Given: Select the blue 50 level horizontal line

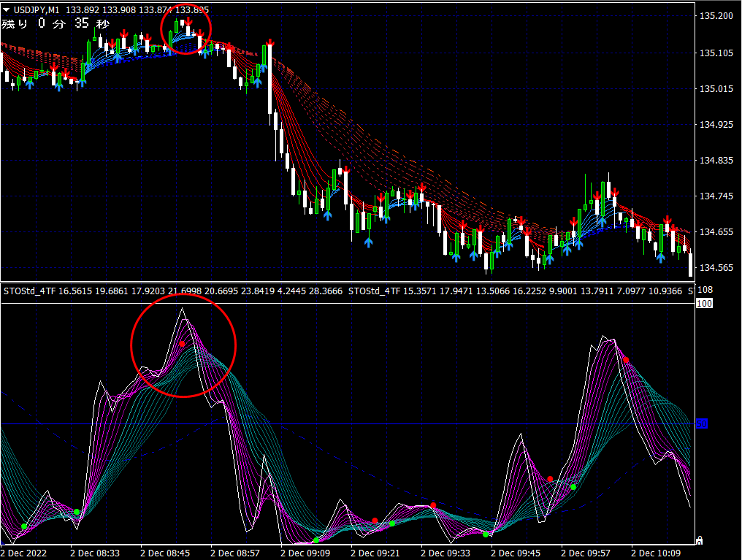Looking at the screenshot, I should tap(348, 423).
